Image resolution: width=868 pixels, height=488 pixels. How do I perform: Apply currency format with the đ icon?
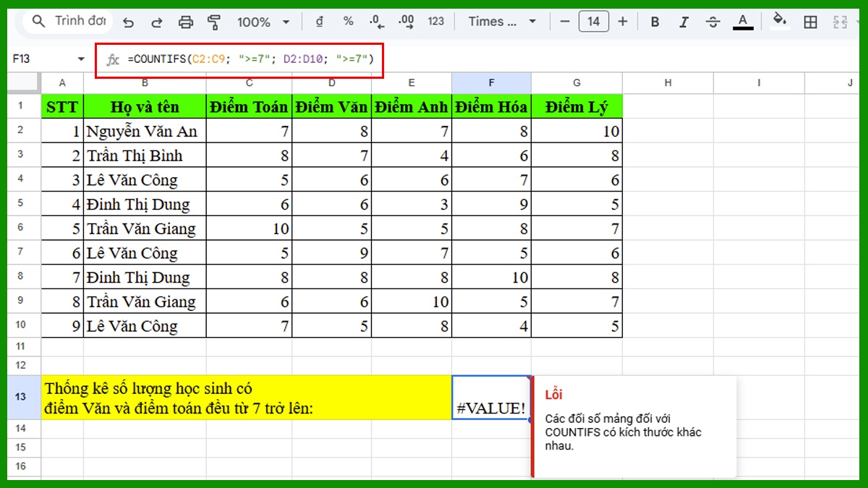(318, 22)
